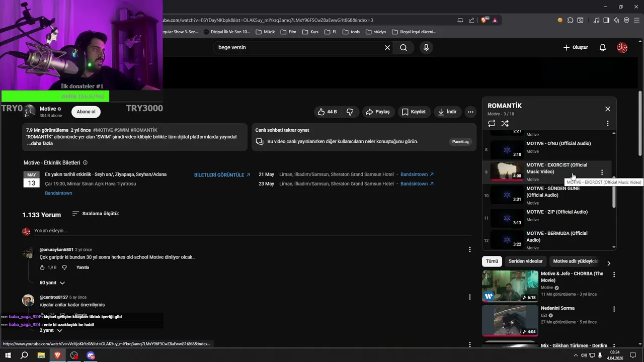This screenshot has height=362, width=644.
Task: Click BİLETLERİ GÖRÜNTÜLE tickets link
Action: [222, 175]
